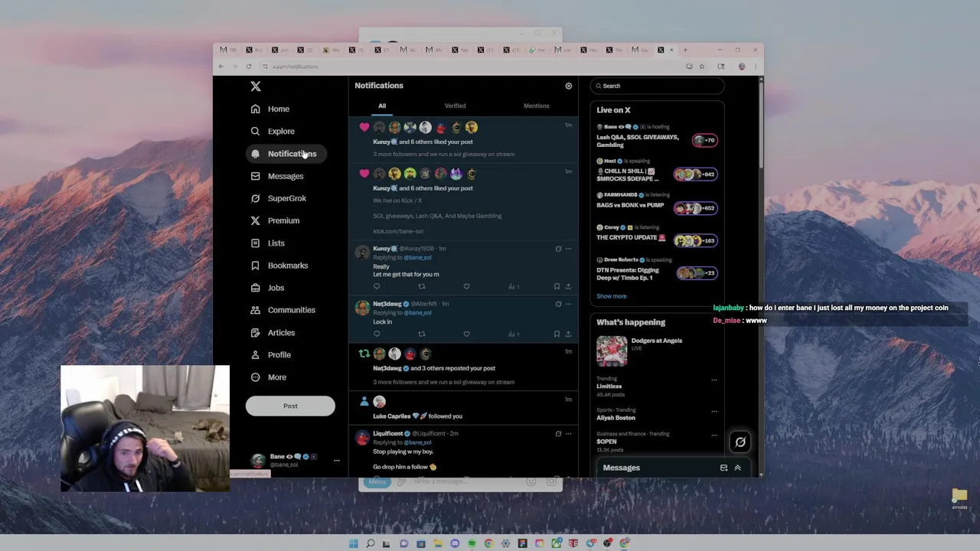Repost Kunzy's reply
The height and width of the screenshot is (551, 980).
[x=421, y=286]
